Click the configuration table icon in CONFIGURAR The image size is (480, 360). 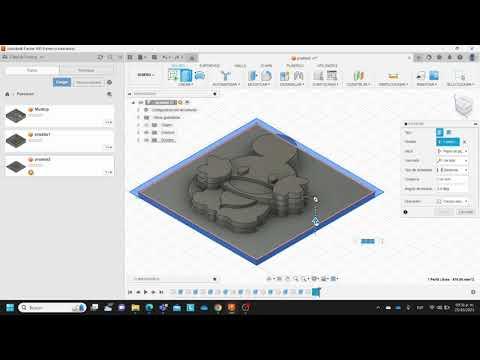tap(332, 76)
